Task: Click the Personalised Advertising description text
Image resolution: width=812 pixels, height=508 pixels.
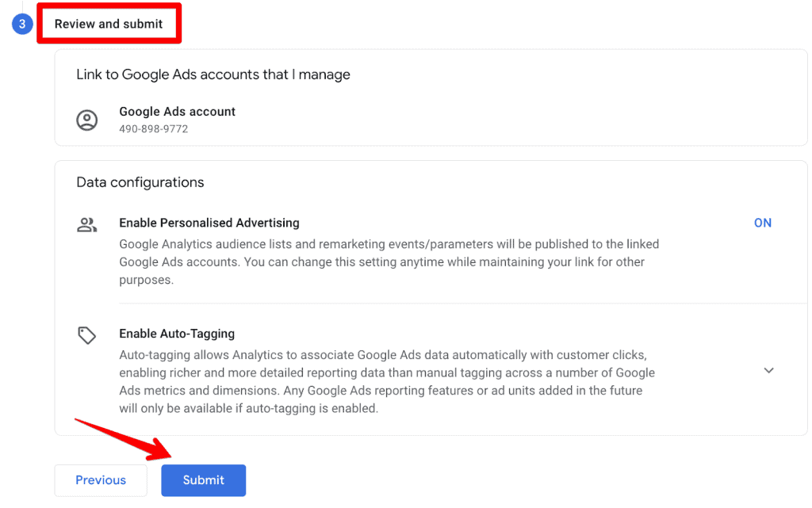Action: point(389,262)
